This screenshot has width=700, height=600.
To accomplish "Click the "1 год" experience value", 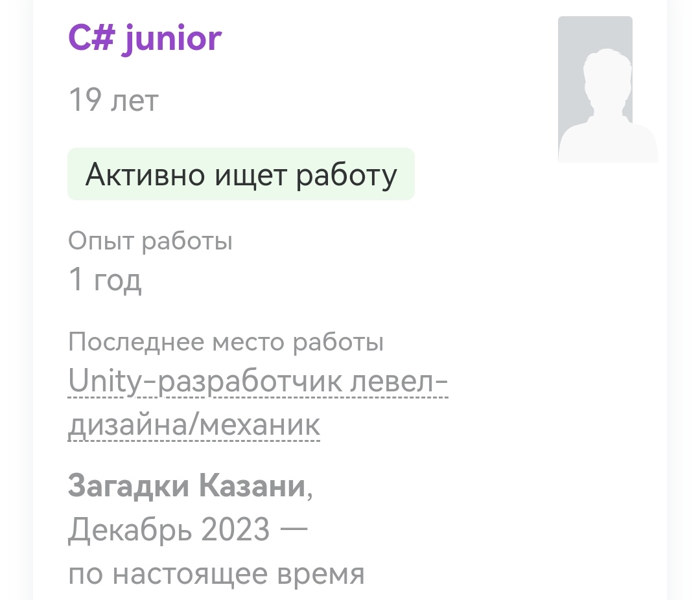I will (104, 280).
